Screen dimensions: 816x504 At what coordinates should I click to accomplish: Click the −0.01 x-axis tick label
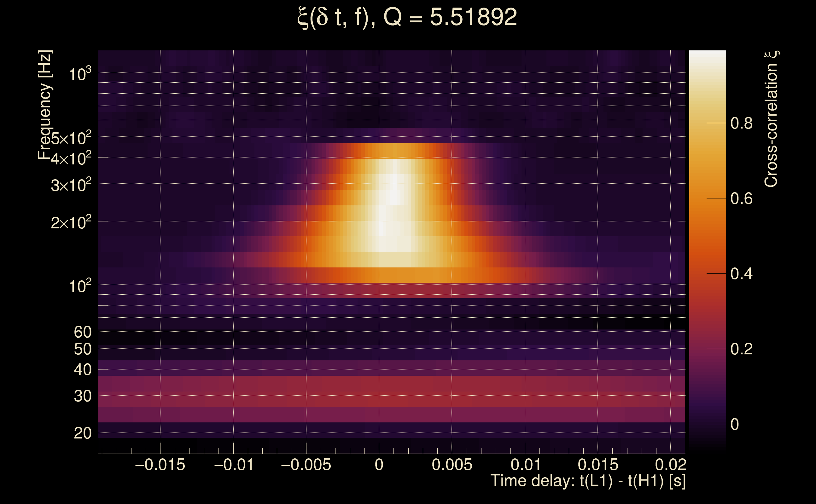234,465
